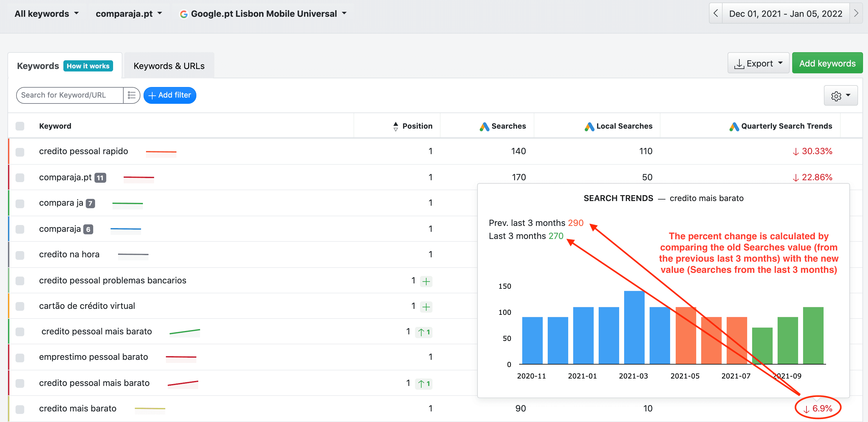Expand Google.pt Lisbon Mobile Universal dropdown
Image resolution: width=868 pixels, height=422 pixels.
[263, 14]
